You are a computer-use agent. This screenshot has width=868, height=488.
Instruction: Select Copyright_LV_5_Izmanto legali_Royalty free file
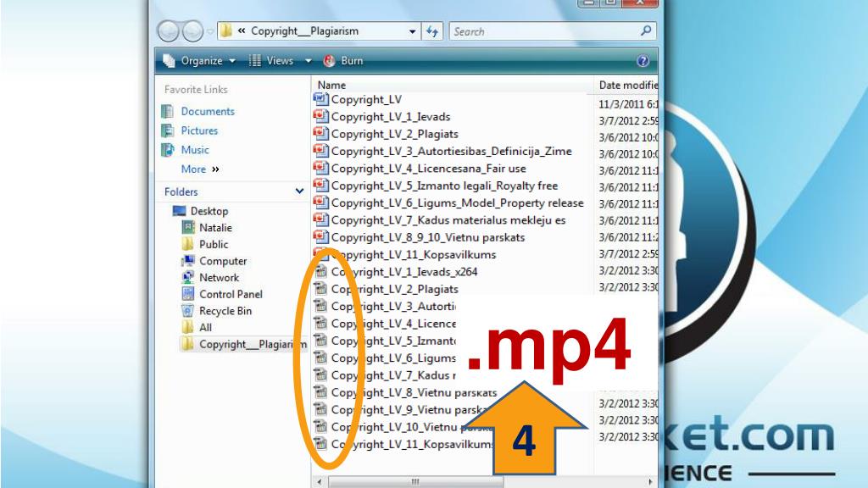pos(444,186)
